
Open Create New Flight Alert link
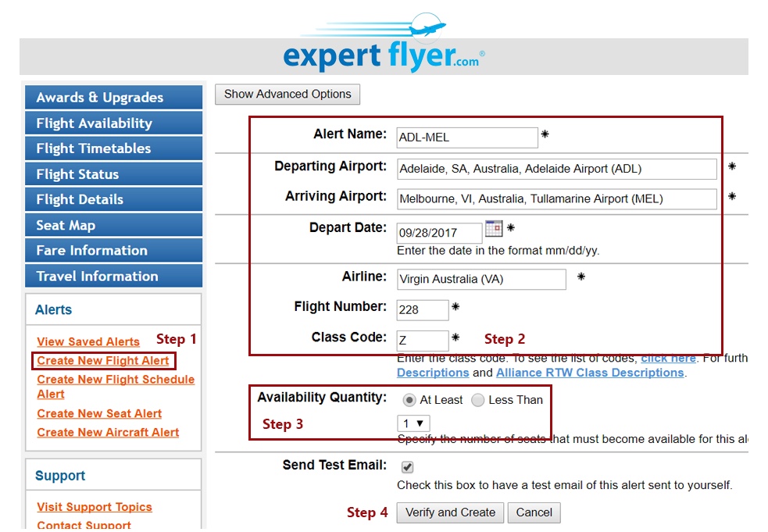pyautogui.click(x=103, y=361)
